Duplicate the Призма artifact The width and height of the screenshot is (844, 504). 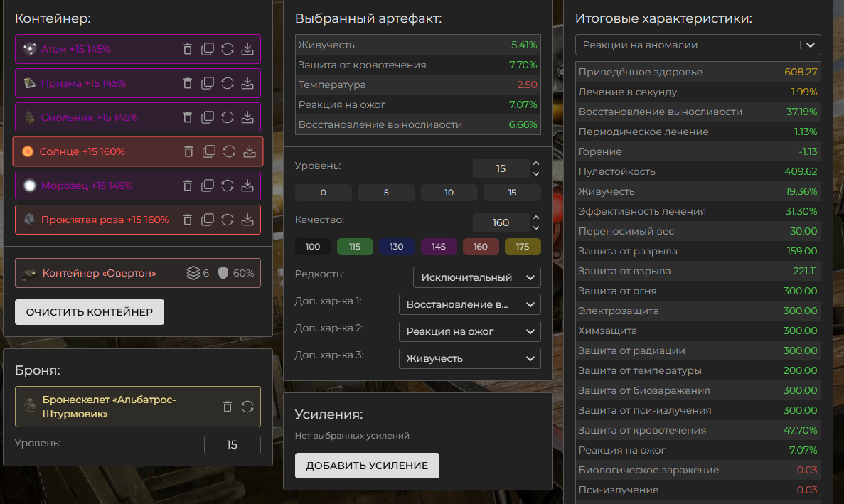(x=208, y=83)
